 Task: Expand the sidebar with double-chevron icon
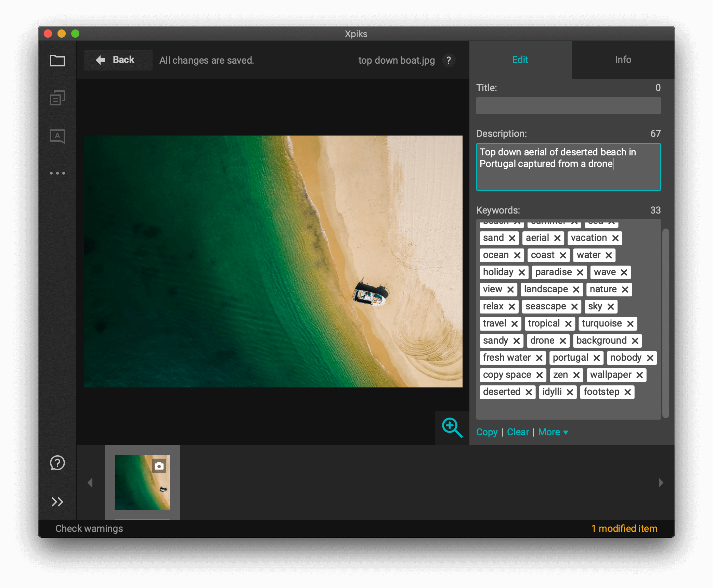pos(57,502)
